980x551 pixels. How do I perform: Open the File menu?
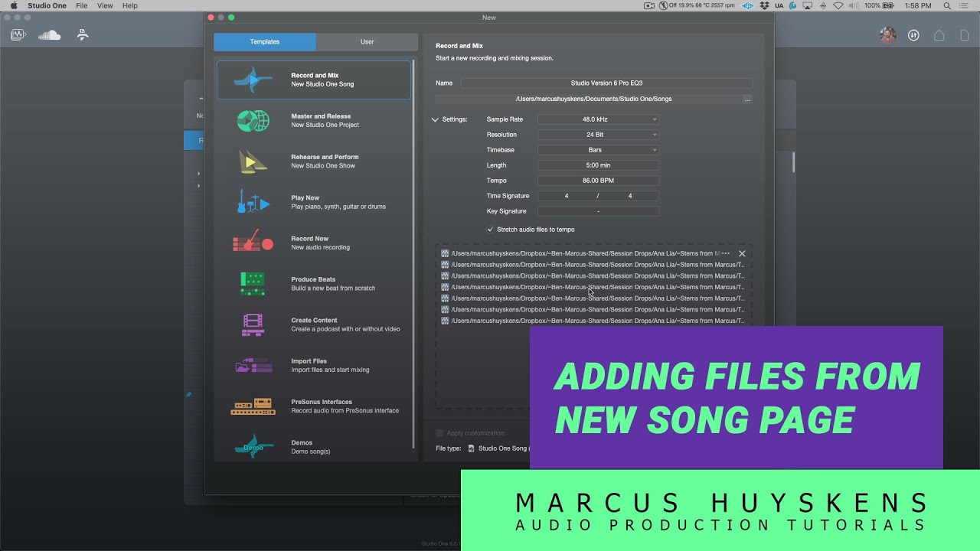tap(82, 5)
